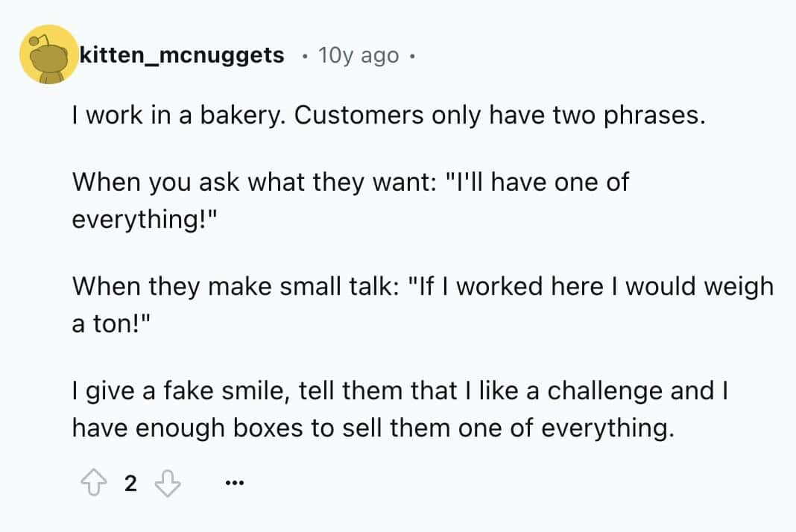796x532 pixels.
Task: Open kitten_mcnuggets user profile
Action: pyautogui.click(x=182, y=54)
